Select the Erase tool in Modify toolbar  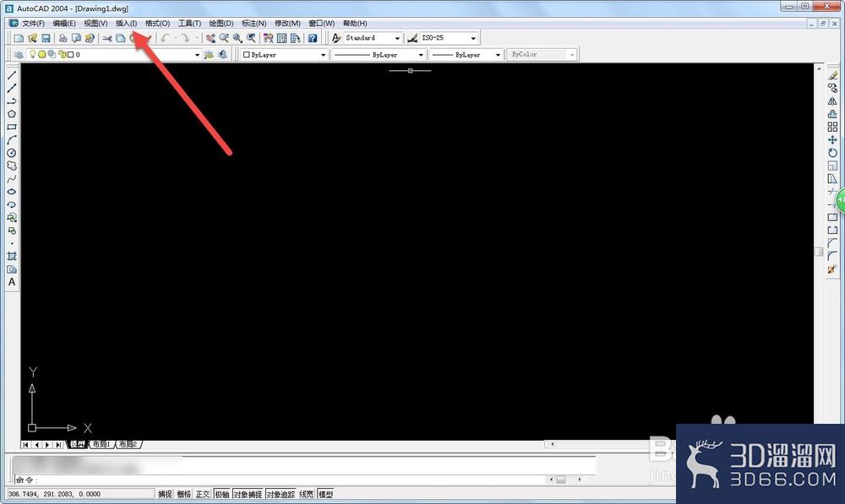[832, 75]
